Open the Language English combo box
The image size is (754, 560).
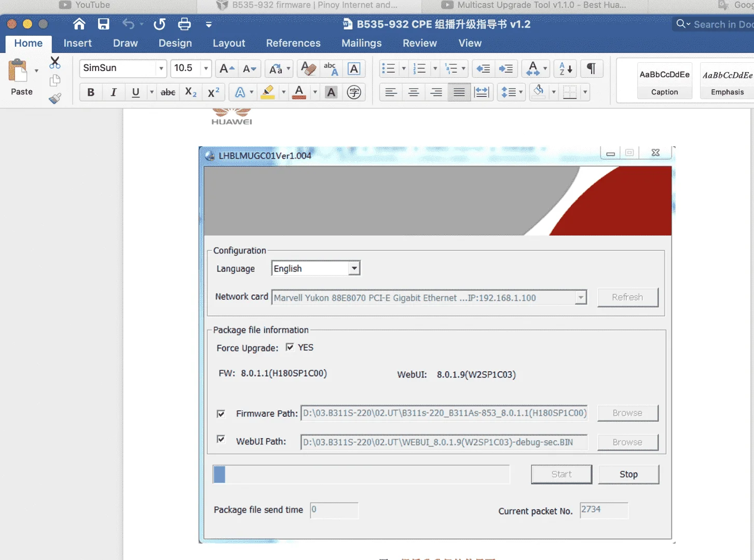click(x=316, y=268)
